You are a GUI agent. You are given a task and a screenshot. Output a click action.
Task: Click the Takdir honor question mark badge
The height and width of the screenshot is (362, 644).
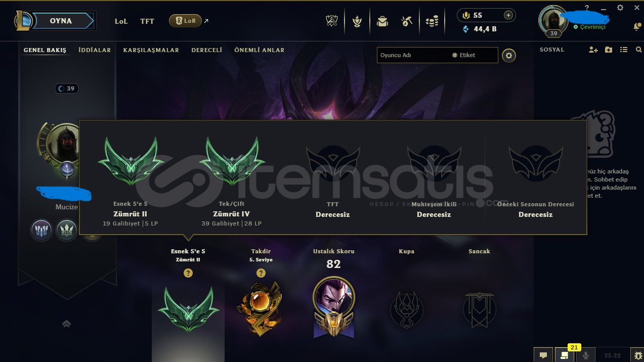coord(261,273)
